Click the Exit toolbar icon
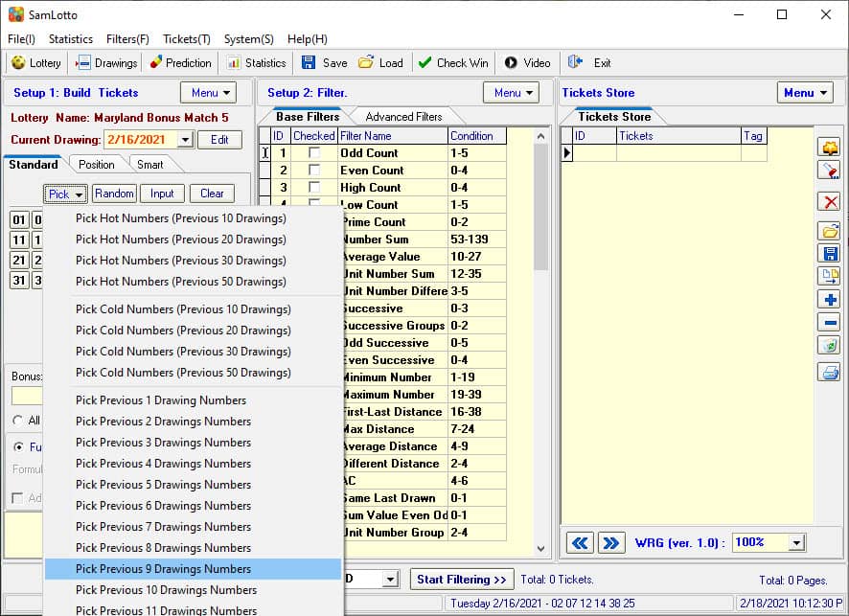 coord(575,63)
